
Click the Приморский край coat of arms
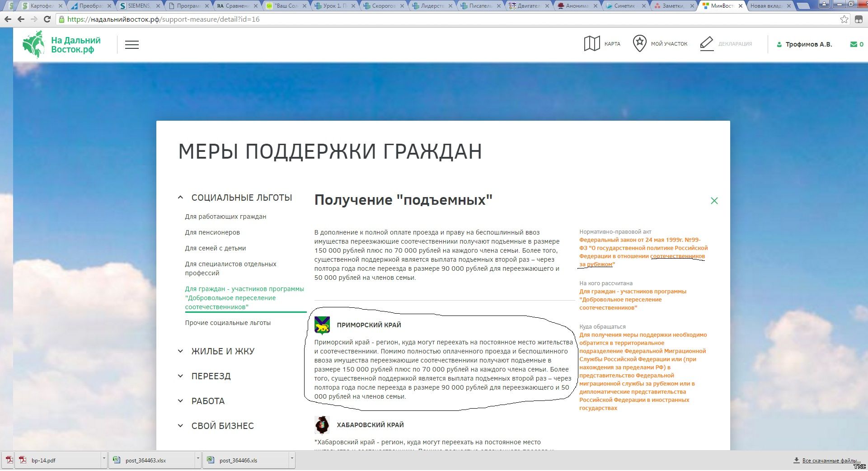coord(322,325)
